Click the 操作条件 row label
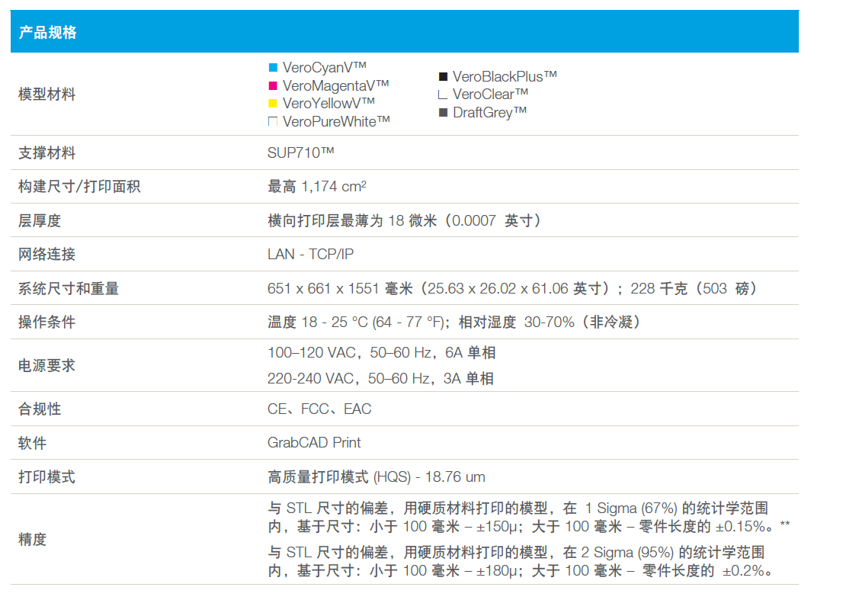Image resolution: width=843 pixels, height=616 pixels. click(x=46, y=322)
